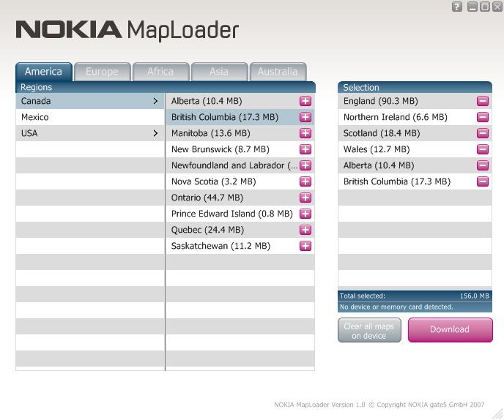The width and height of the screenshot is (504, 420).
Task: Expand USA region chevron
Action: (x=155, y=133)
